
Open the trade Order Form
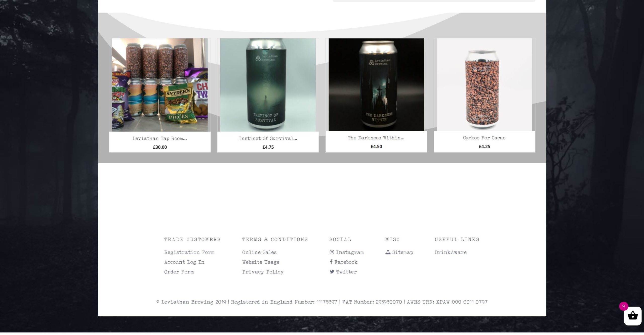click(x=179, y=272)
